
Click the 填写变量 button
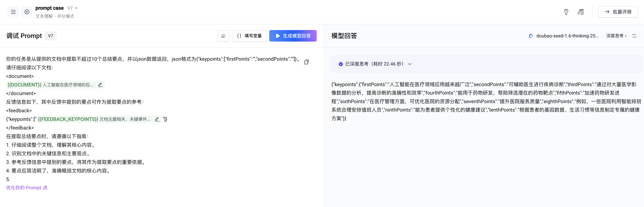[249, 36]
